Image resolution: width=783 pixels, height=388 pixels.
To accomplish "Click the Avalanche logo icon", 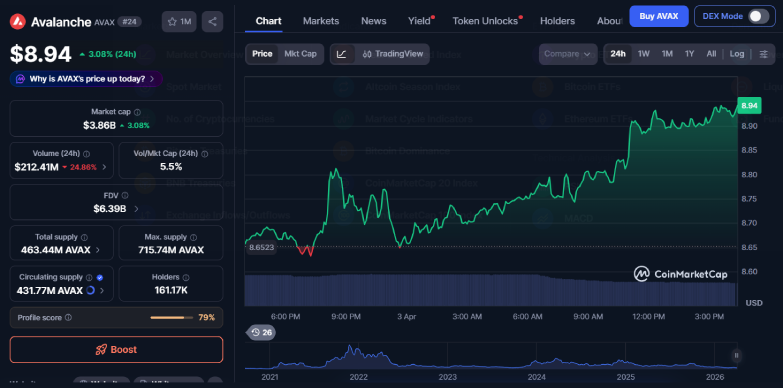I will (18, 21).
